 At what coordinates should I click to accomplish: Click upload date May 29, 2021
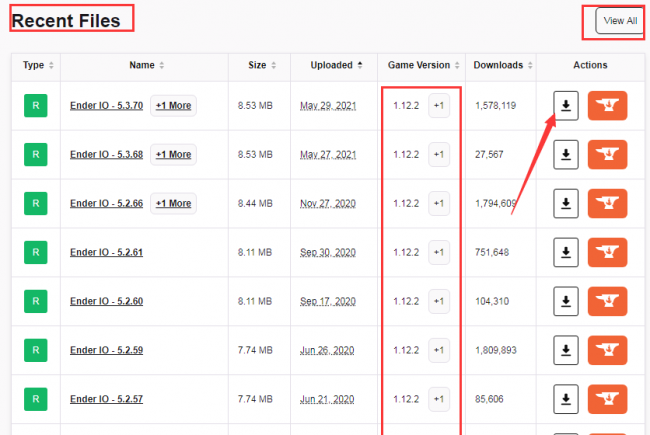(328, 106)
